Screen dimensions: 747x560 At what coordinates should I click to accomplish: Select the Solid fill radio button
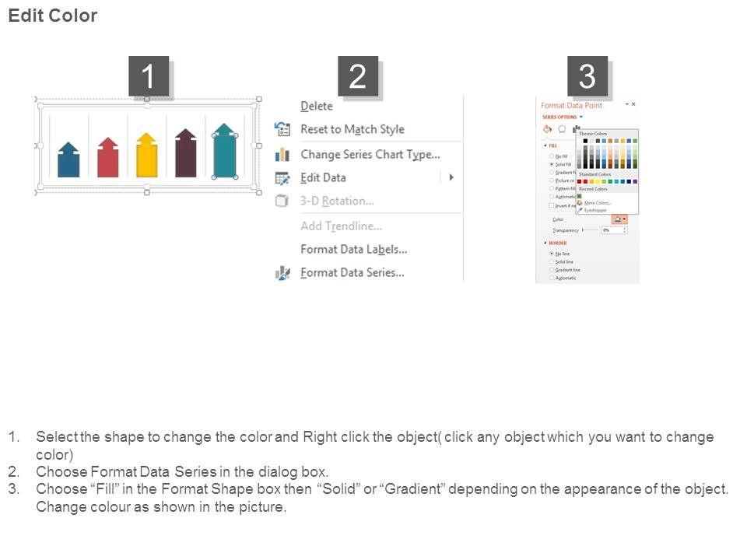[x=552, y=165]
